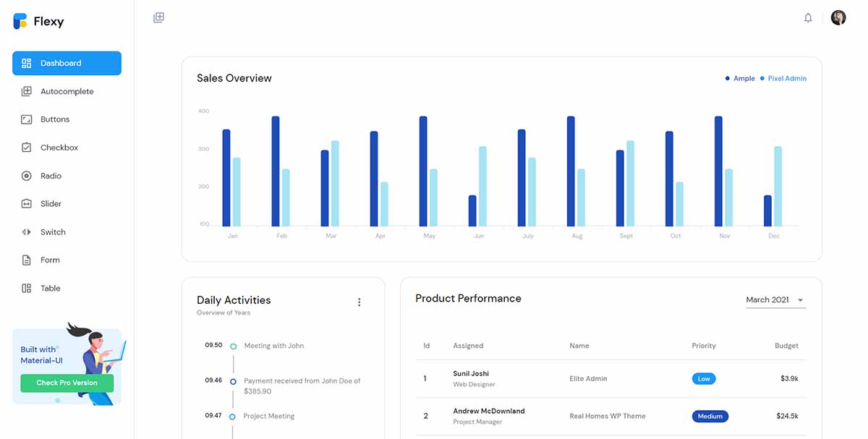
Task: Open the Daily Activities kebab menu
Action: (359, 302)
